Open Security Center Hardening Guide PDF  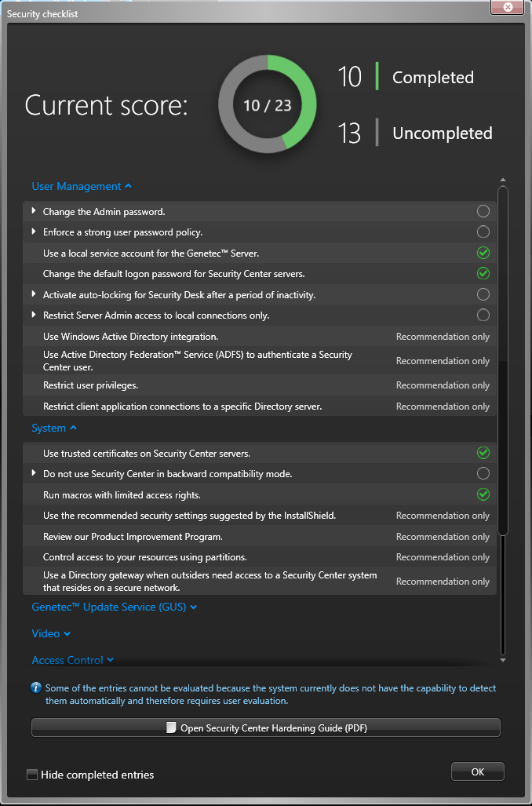pos(266,728)
